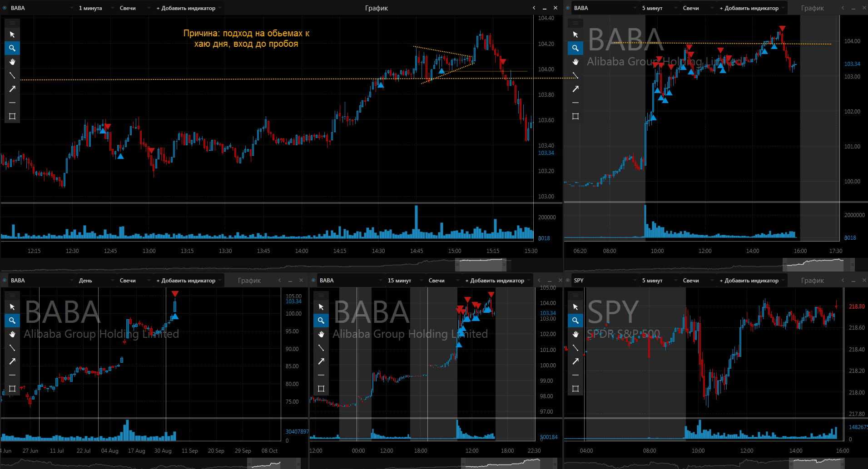This screenshot has height=469, width=868.
Task: Toggle the link circle on SPY panel
Action: pyautogui.click(x=568, y=280)
